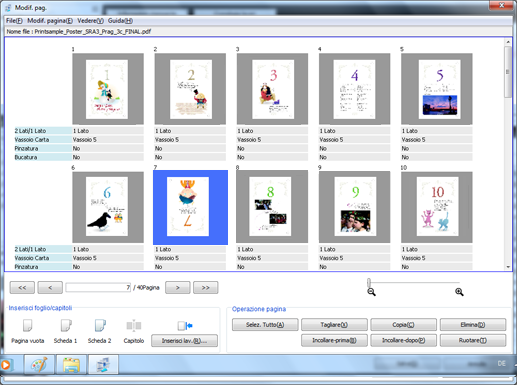Open the Paint app in the taskbar
This screenshot has height=385, width=517.
[x=39, y=364]
